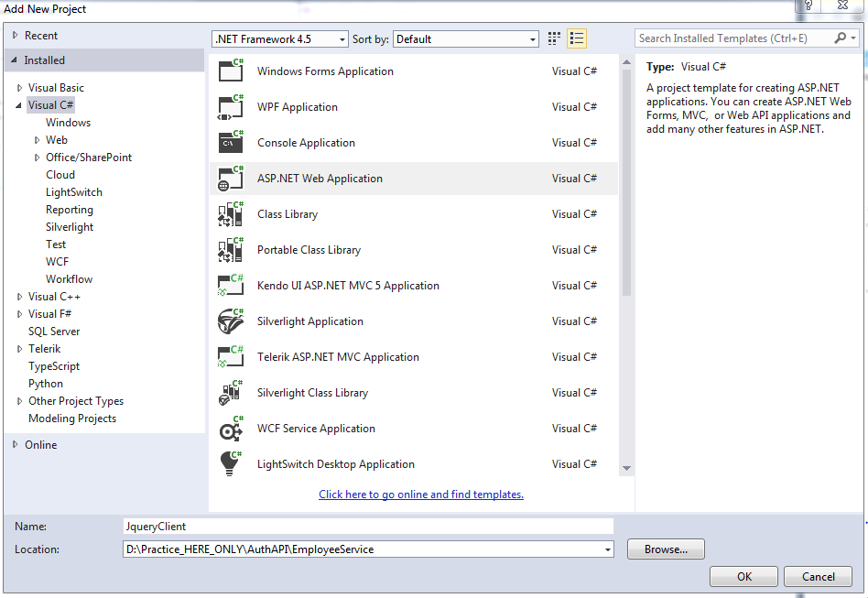Select the Reporting category
The height and width of the screenshot is (598, 868).
[70, 210]
